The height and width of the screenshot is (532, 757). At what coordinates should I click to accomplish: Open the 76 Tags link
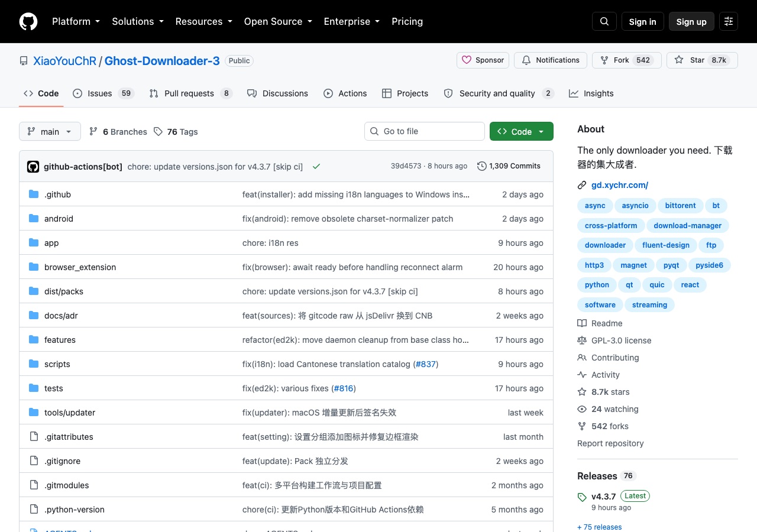tap(176, 132)
